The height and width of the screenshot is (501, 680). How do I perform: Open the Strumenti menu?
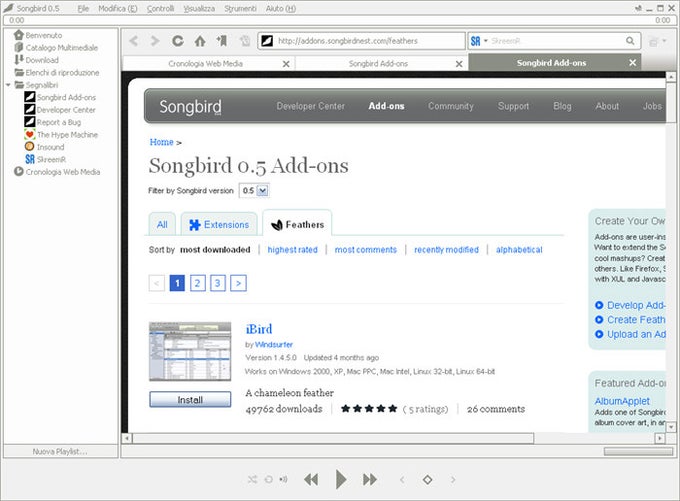(240, 8)
